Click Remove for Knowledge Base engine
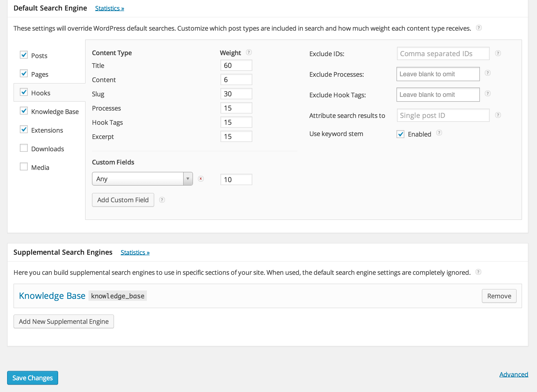537x392 pixels. click(x=499, y=296)
